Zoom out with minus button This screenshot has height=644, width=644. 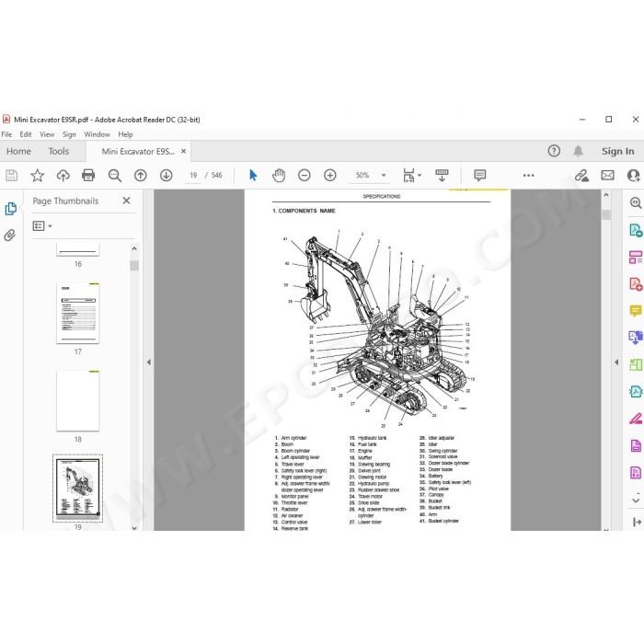[304, 176]
